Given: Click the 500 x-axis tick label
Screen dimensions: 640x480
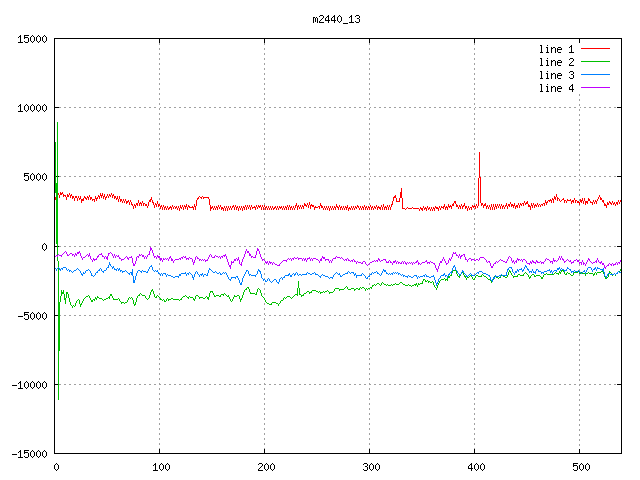Looking at the screenshot, I should [579, 467].
